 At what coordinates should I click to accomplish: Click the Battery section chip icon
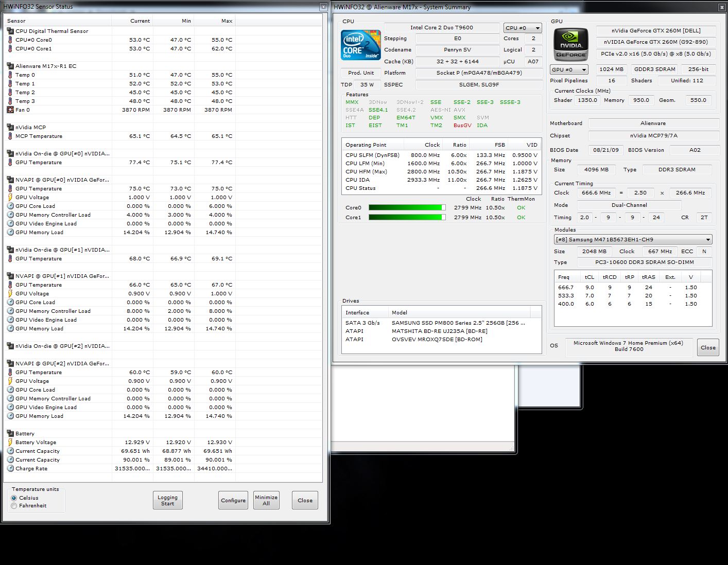click(x=10, y=433)
